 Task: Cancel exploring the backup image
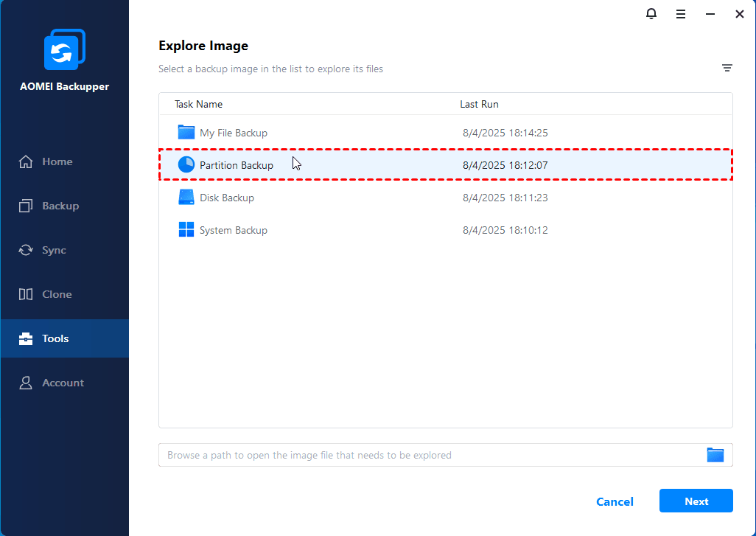615,501
